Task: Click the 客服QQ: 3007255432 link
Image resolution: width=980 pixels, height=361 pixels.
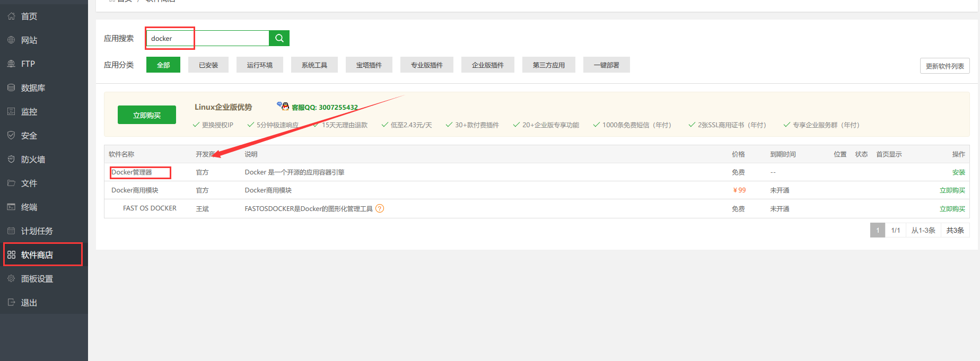Action: [325, 107]
